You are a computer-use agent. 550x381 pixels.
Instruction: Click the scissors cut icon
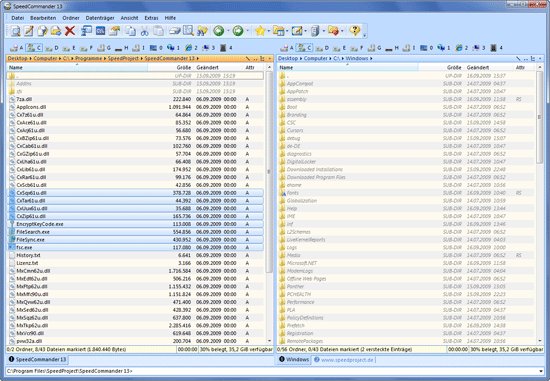[145, 31]
